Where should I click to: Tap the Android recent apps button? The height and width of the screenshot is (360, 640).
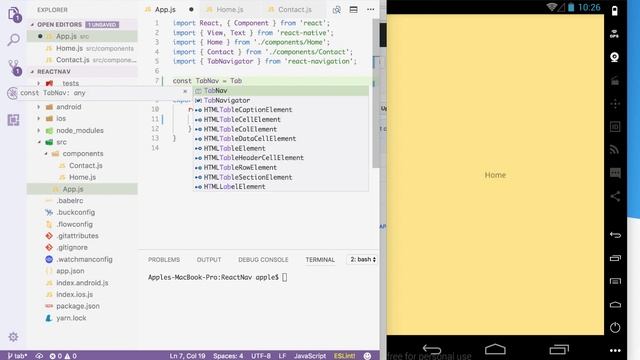(559, 349)
